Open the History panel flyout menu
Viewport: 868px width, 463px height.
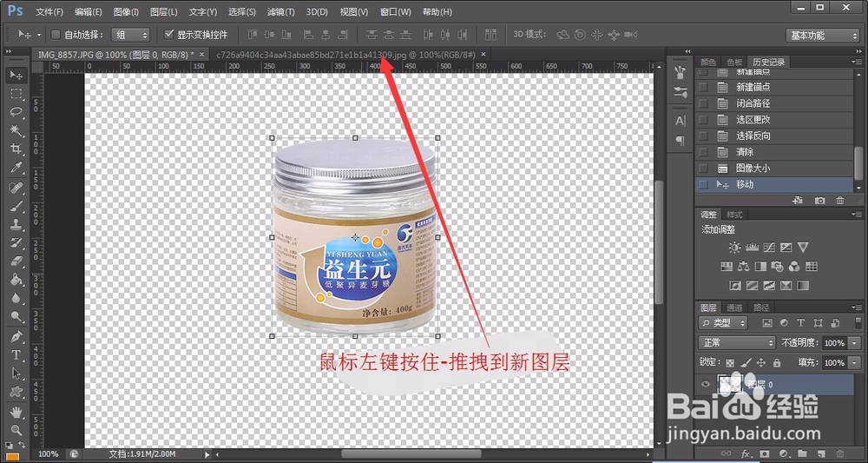pyautogui.click(x=858, y=61)
